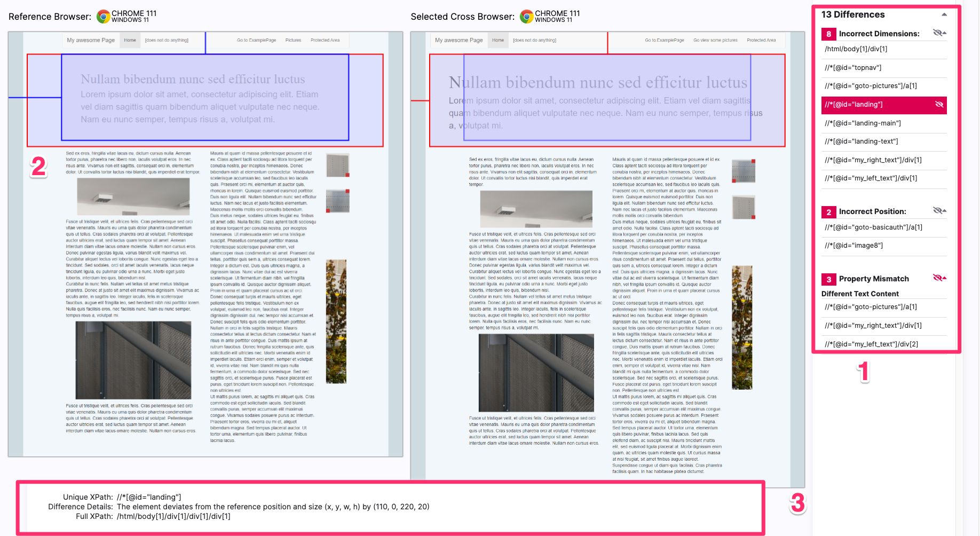Click the Incorrect Dimensions heading
This screenshot has width=980, height=536.
point(879,34)
